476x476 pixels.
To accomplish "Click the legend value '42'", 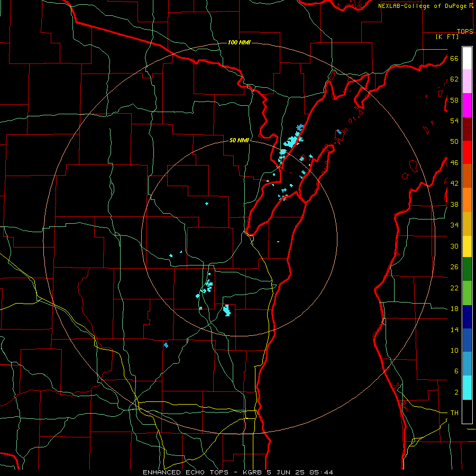I will tap(454, 184).
